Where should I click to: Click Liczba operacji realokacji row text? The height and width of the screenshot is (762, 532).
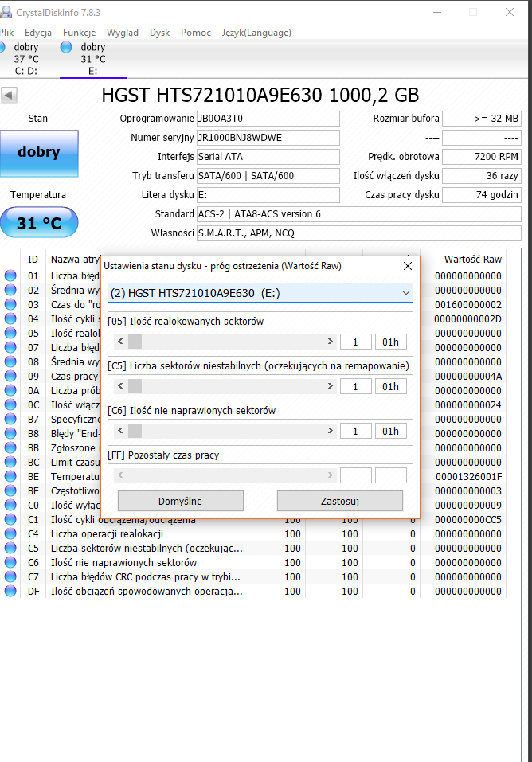coord(107,534)
